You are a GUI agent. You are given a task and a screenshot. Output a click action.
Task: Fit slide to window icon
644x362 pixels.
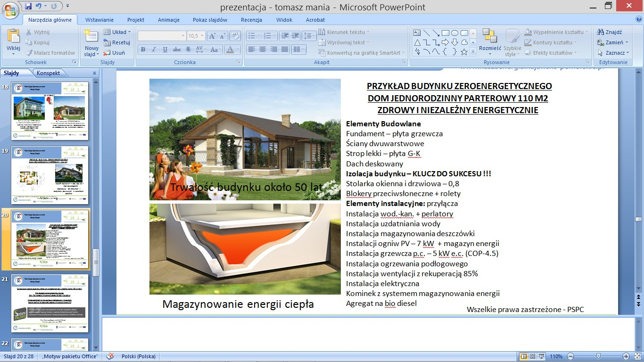(x=637, y=356)
